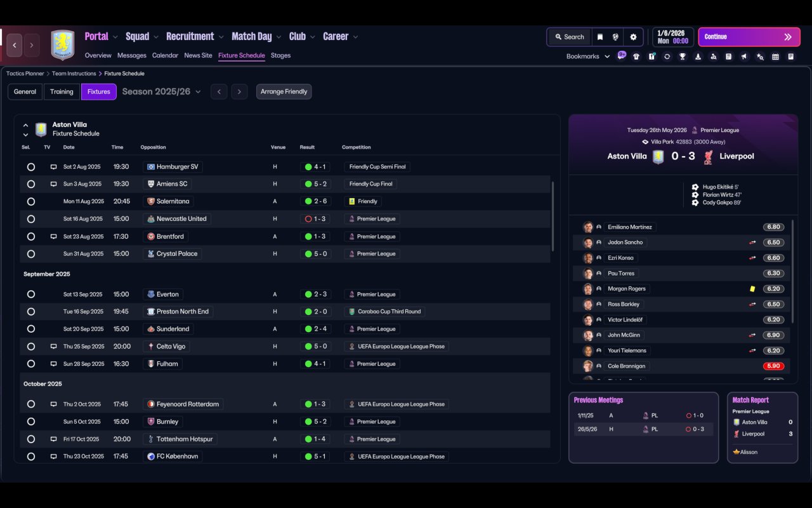Open the Match Day dropdown menu
This screenshot has width=812, height=508.
257,37
